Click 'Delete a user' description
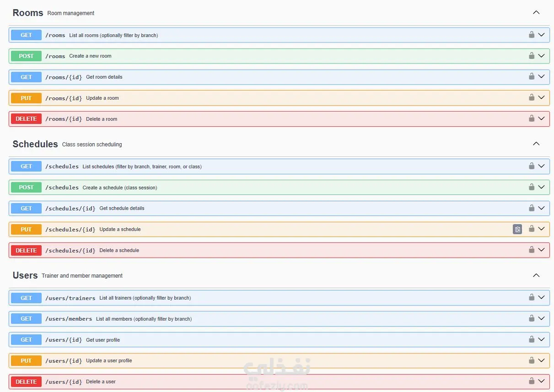 tap(101, 381)
